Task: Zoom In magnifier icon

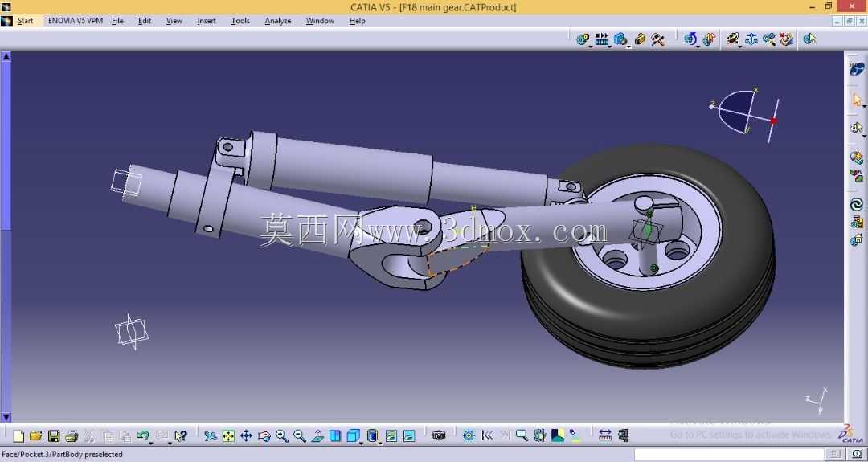Action: [282, 436]
